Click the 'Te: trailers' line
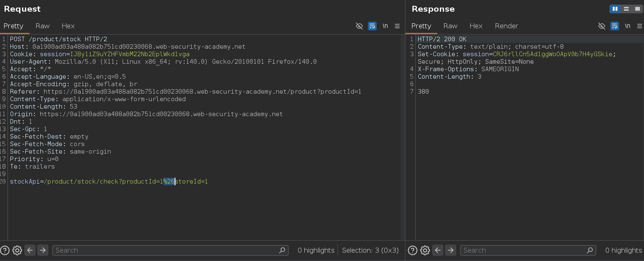 (x=32, y=167)
